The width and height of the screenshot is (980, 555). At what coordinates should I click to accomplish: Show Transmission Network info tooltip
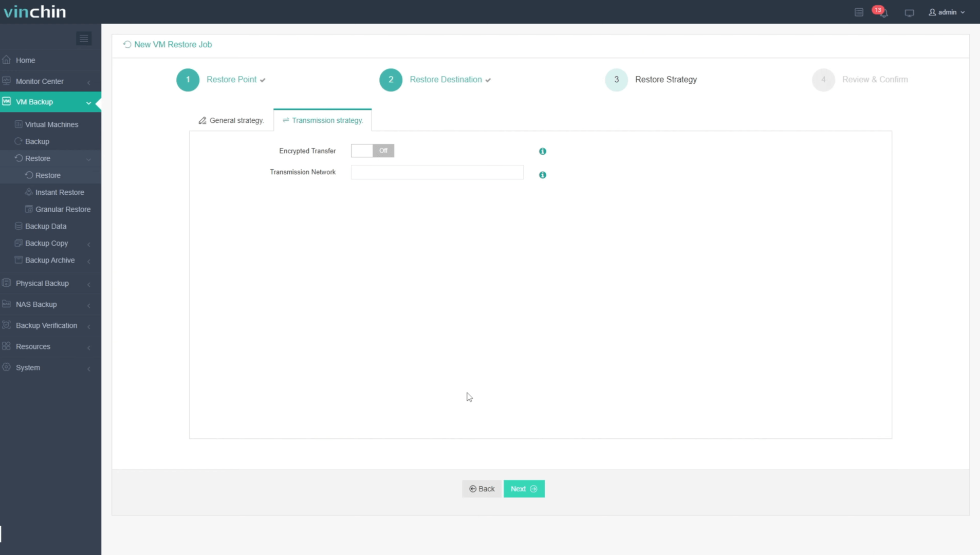pyautogui.click(x=542, y=175)
